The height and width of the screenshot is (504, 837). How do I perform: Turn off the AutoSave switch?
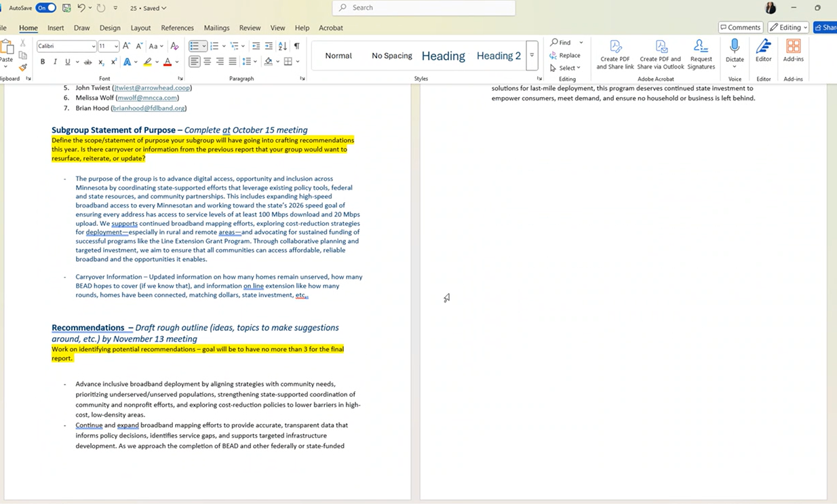(46, 8)
